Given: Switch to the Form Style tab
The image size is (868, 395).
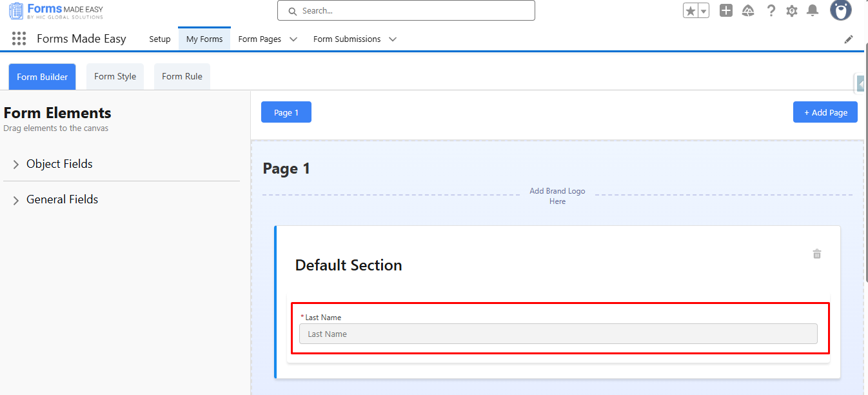Looking at the screenshot, I should point(115,76).
